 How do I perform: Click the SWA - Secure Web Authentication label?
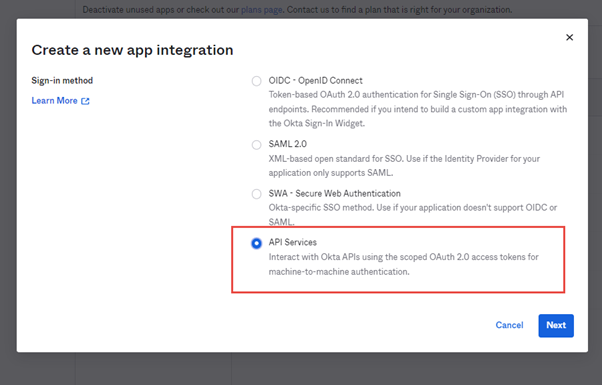[334, 193]
